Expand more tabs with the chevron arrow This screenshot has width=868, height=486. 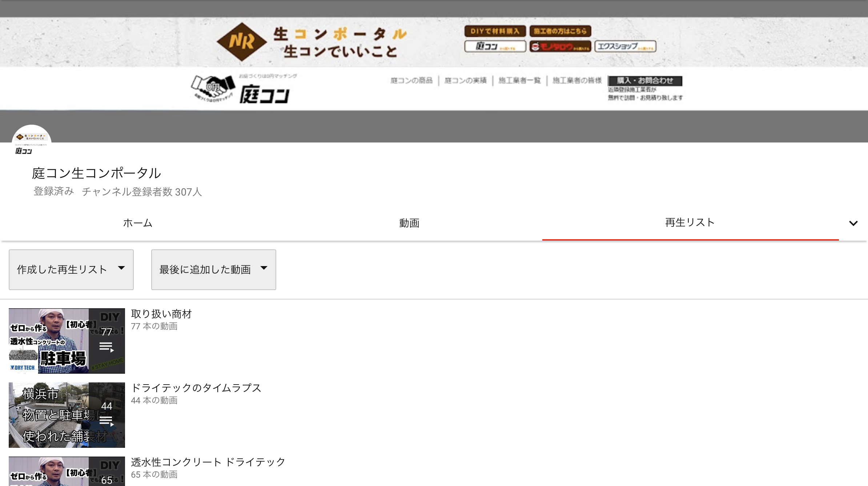click(x=853, y=223)
